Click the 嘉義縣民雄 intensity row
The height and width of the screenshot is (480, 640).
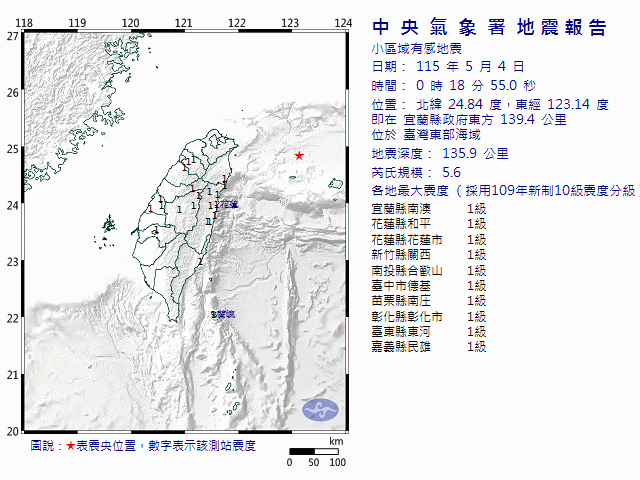[x=429, y=347]
